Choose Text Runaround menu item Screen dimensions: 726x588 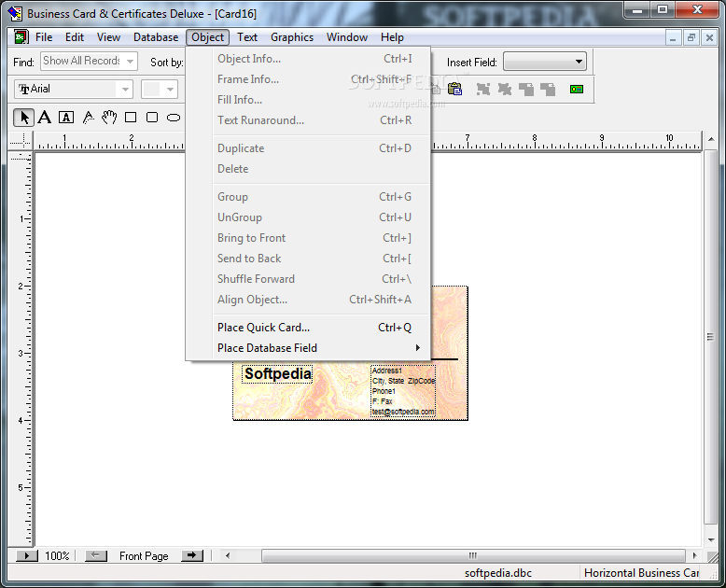308,119
